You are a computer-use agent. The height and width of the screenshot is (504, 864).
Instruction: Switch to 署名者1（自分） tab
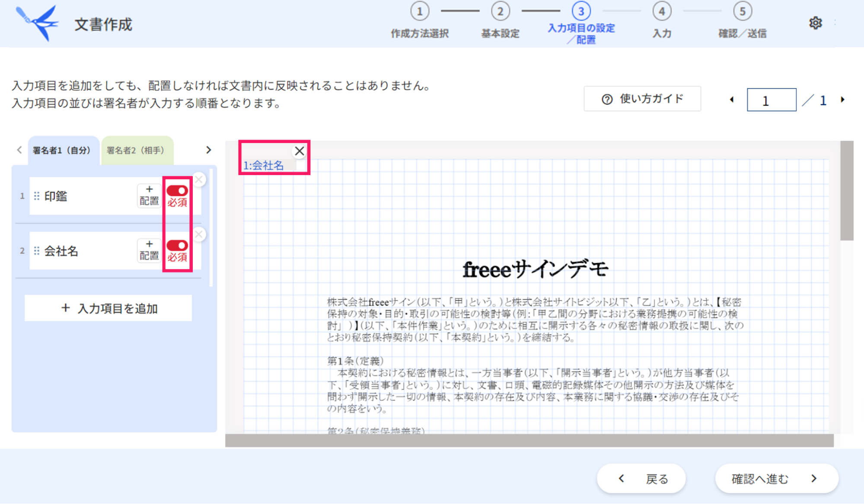[x=64, y=150]
